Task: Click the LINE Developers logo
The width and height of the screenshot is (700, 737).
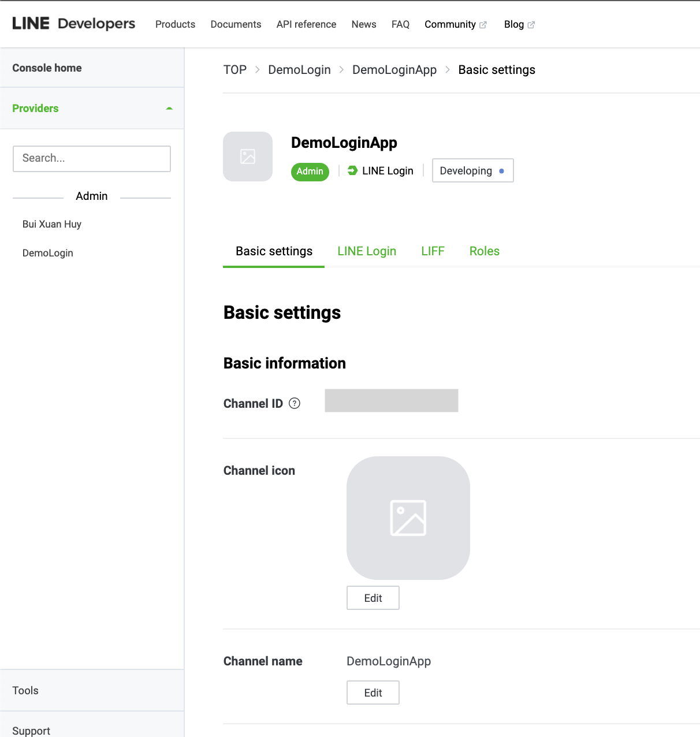Action: [x=73, y=24]
